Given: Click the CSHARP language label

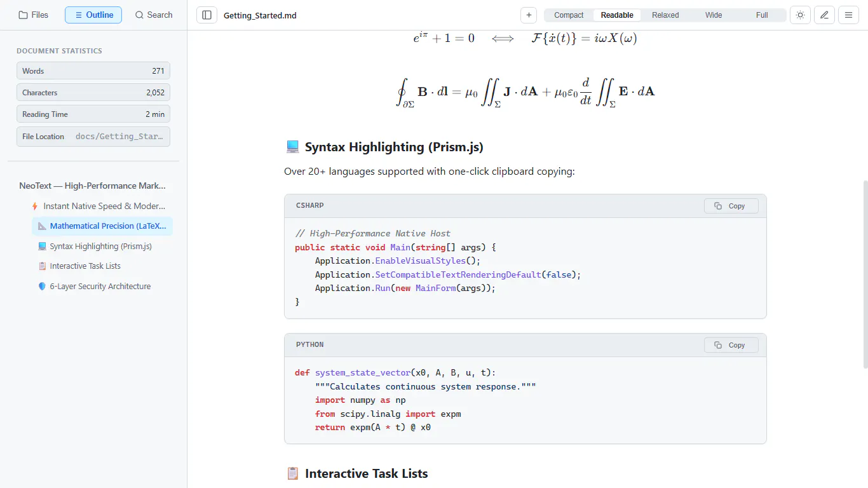Looking at the screenshot, I should 310,206.
